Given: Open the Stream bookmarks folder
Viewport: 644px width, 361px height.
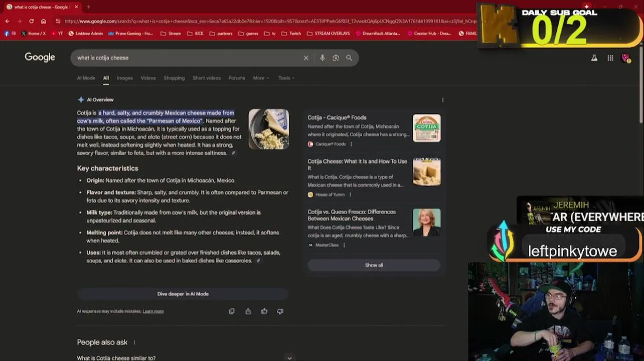Looking at the screenshot, I should (171, 34).
